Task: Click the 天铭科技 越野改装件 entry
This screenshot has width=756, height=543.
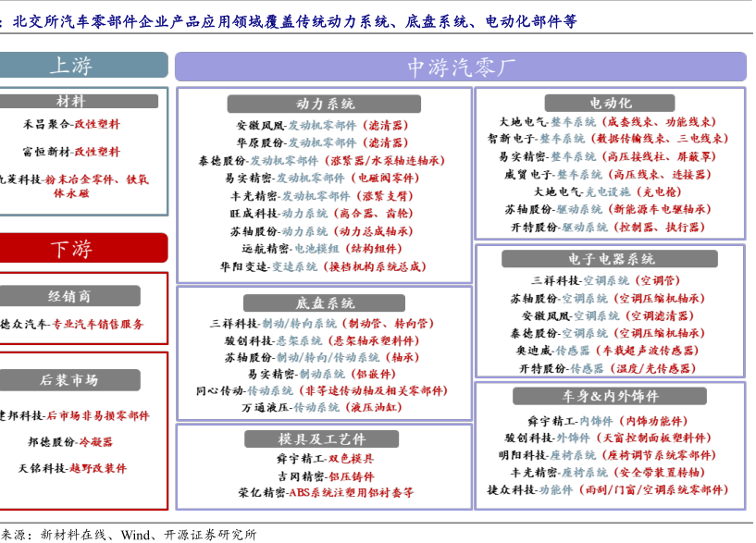Action: pyautogui.click(x=72, y=469)
